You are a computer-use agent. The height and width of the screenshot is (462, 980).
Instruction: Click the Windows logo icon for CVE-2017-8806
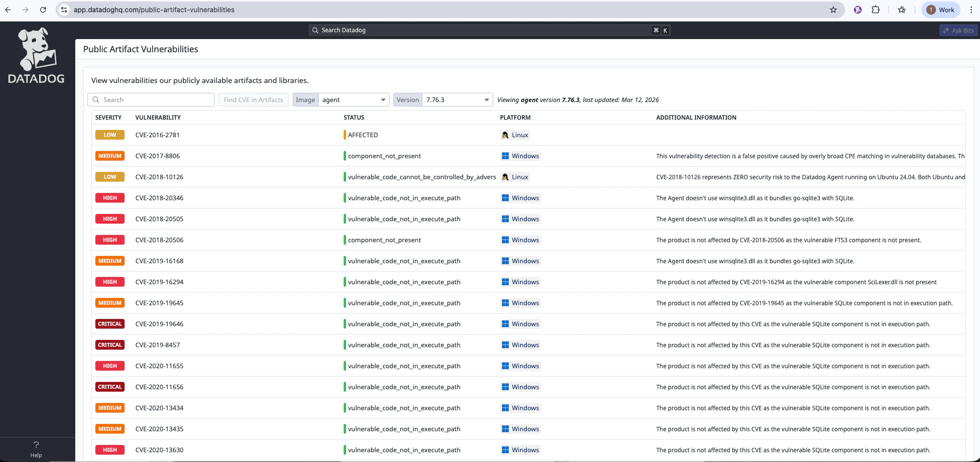[x=505, y=156]
